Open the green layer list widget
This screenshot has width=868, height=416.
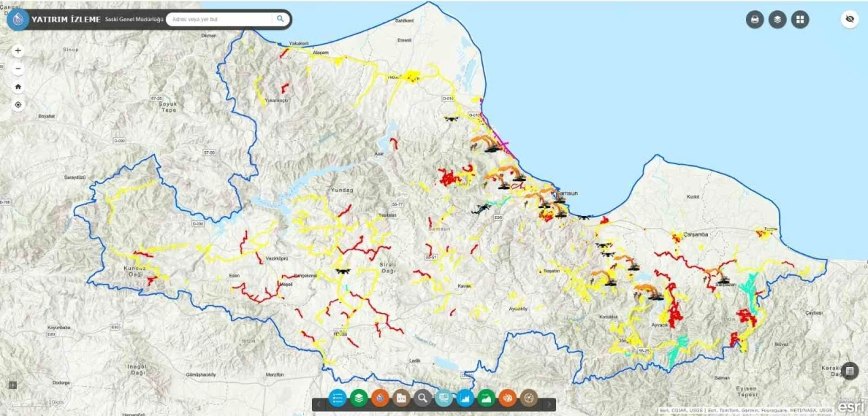click(x=358, y=398)
